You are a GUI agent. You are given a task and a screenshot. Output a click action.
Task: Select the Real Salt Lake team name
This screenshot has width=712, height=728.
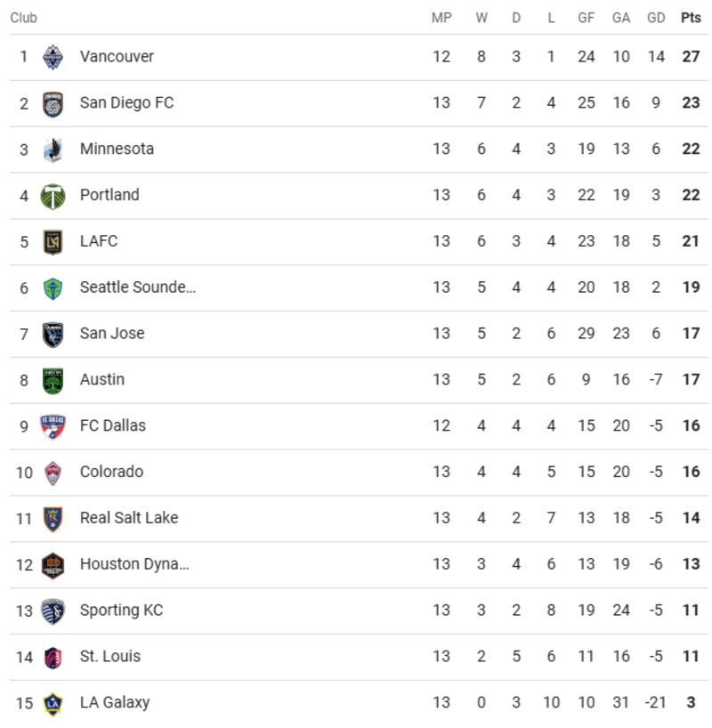click(129, 518)
